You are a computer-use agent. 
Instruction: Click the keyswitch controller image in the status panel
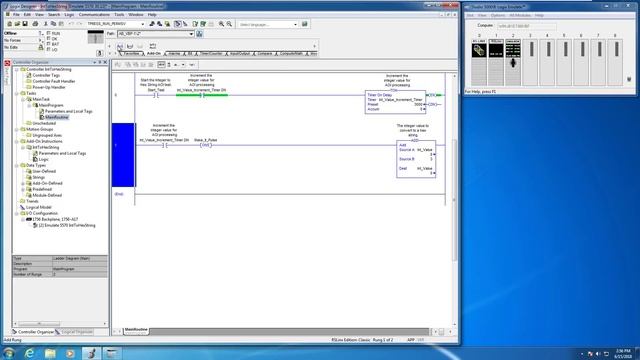tap(96, 37)
